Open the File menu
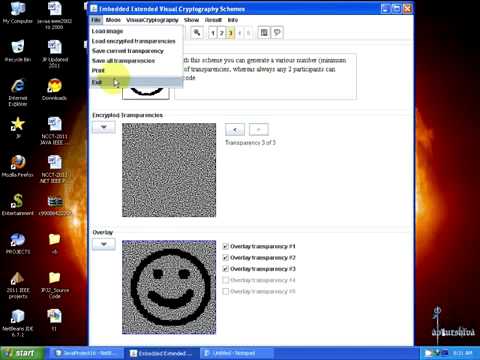 96,20
